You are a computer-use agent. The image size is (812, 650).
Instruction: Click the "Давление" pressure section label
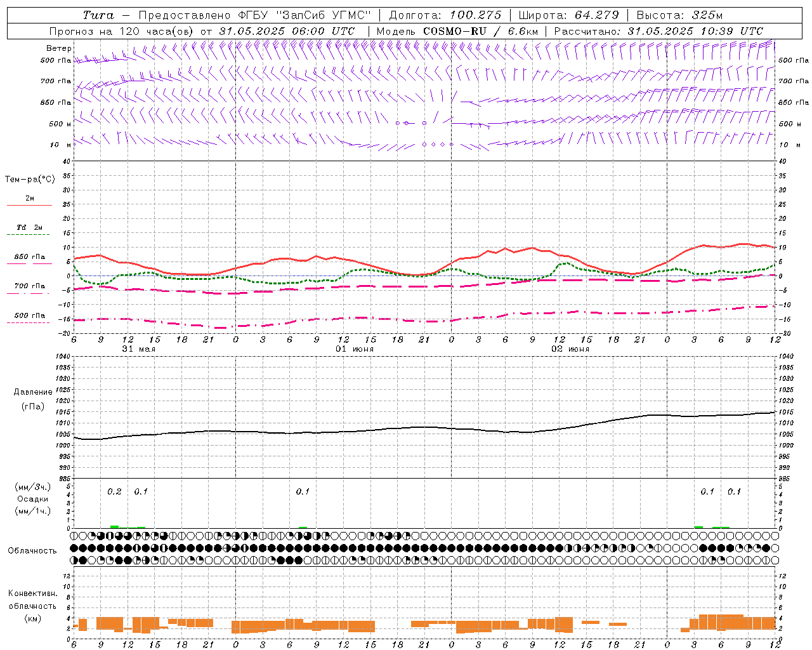pyautogui.click(x=32, y=392)
